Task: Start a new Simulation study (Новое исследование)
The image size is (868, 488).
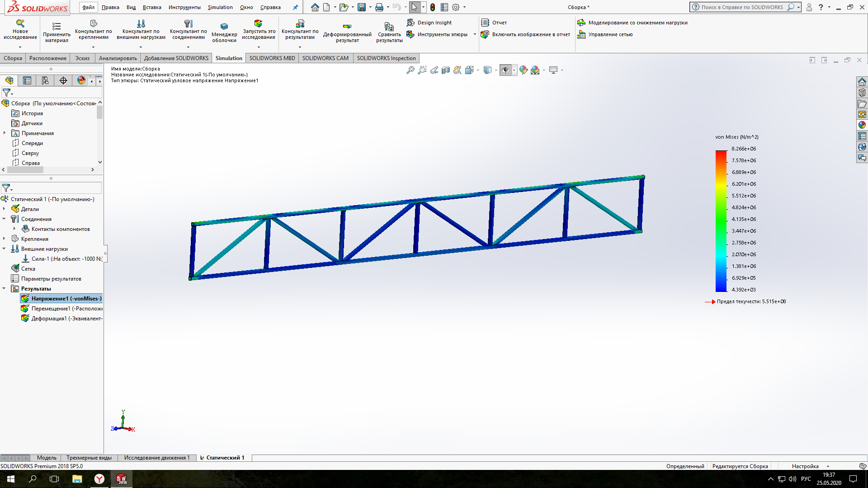Action: pos(20,30)
